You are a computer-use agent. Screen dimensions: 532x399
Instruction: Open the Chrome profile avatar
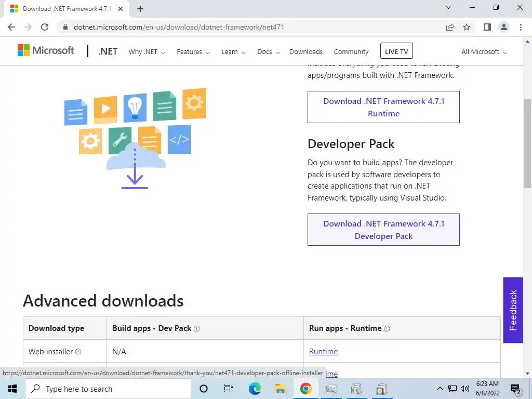(504, 27)
